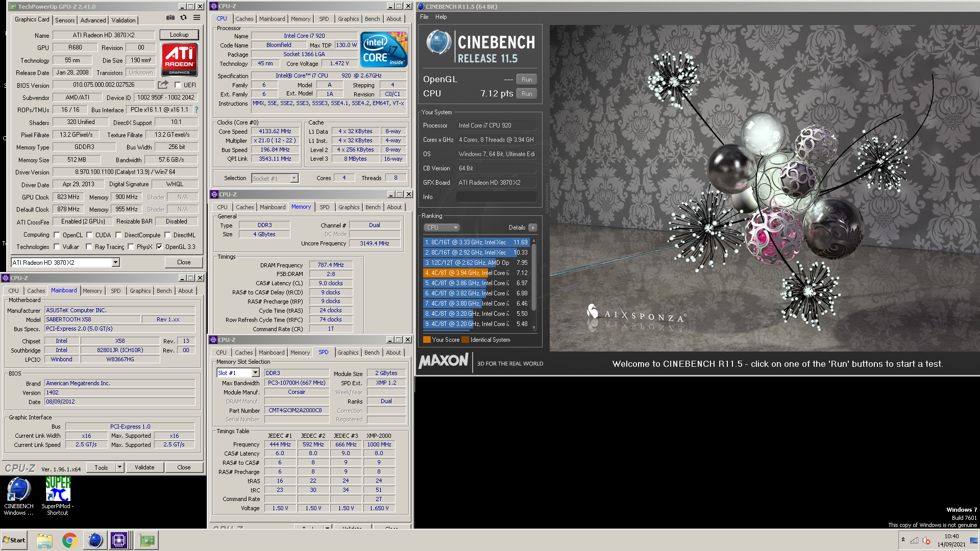
Task: Click the Identical System legend swatch
Action: point(465,340)
